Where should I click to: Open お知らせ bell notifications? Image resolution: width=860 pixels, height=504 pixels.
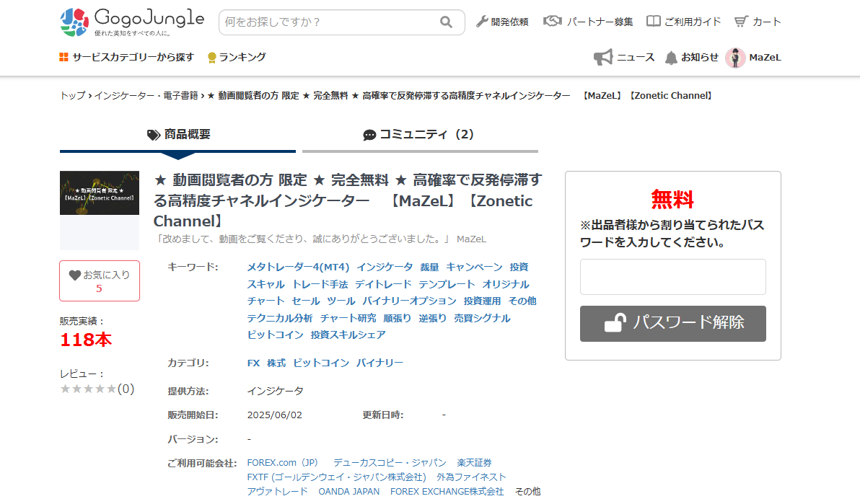692,57
